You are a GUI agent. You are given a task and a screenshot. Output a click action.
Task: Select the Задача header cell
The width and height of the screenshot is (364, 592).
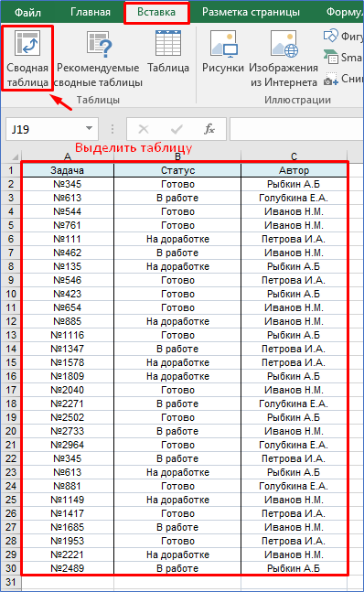click(68, 170)
